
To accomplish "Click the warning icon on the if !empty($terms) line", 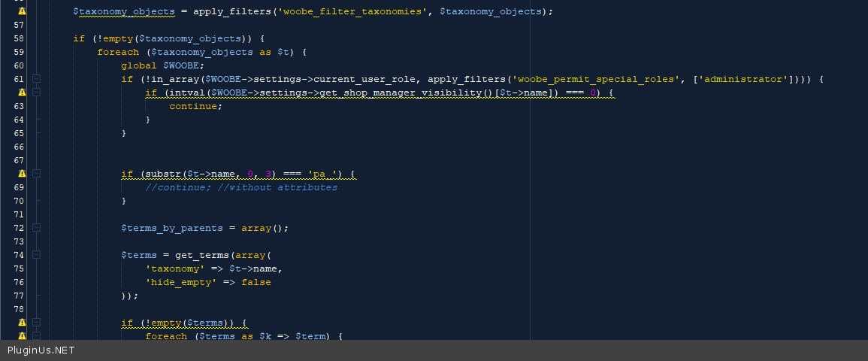I will click(21, 323).
